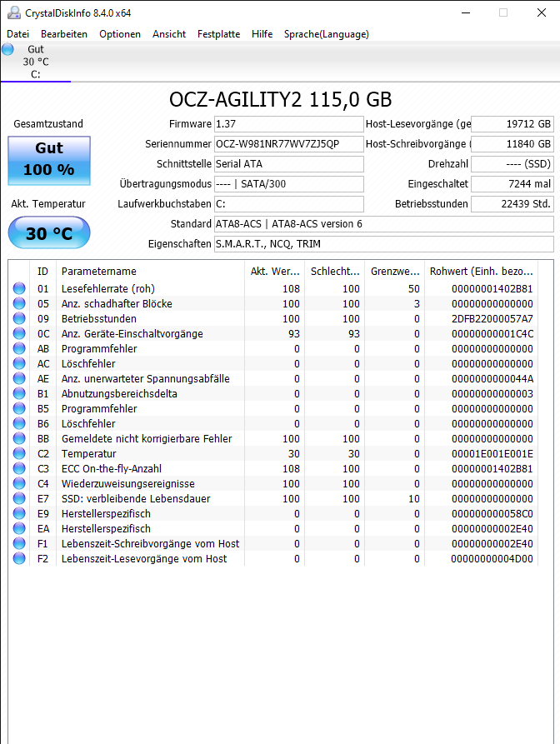Open the Bearbeiten menu
The width and height of the screenshot is (560, 744).
(64, 34)
